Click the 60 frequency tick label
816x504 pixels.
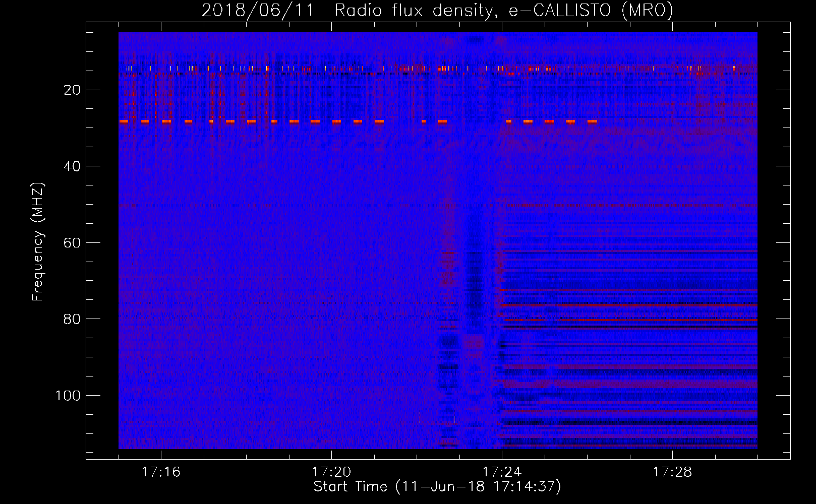coord(72,243)
